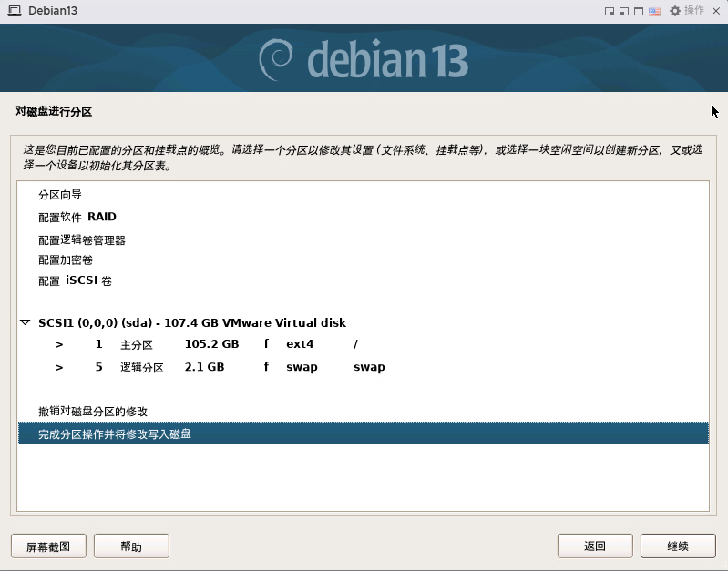Choose 配置 iSCSI 卷 option

point(75,281)
